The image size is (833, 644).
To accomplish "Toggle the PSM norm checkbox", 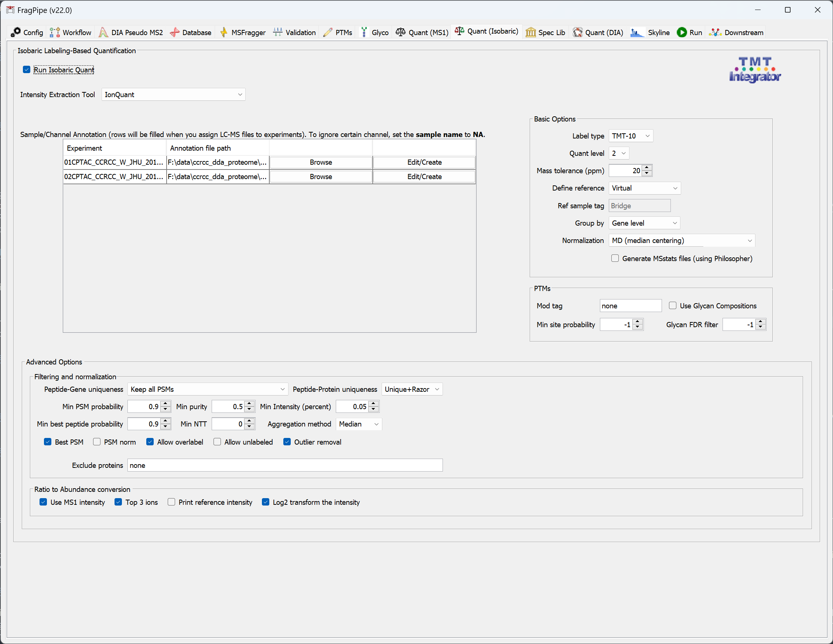I will [x=97, y=442].
